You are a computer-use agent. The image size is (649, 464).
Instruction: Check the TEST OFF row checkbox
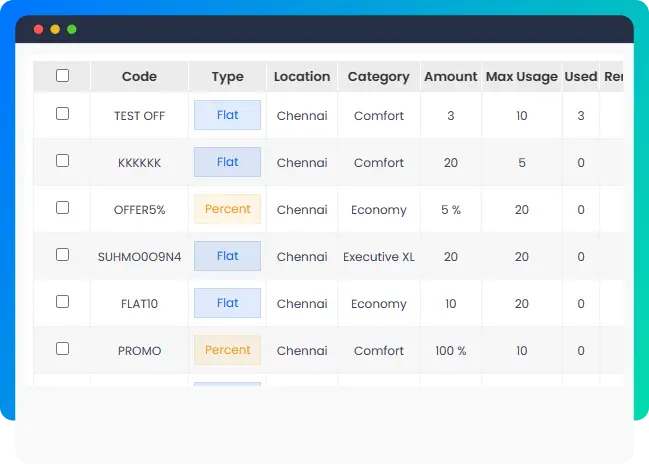click(x=62, y=114)
